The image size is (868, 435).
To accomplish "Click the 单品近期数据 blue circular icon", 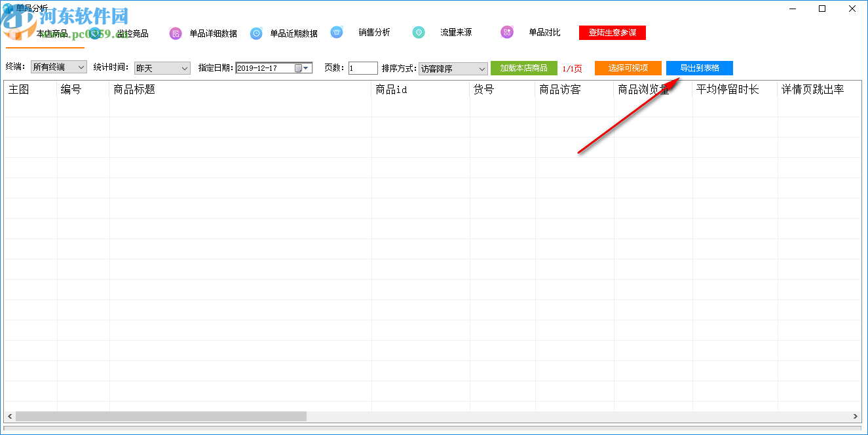I will (256, 32).
